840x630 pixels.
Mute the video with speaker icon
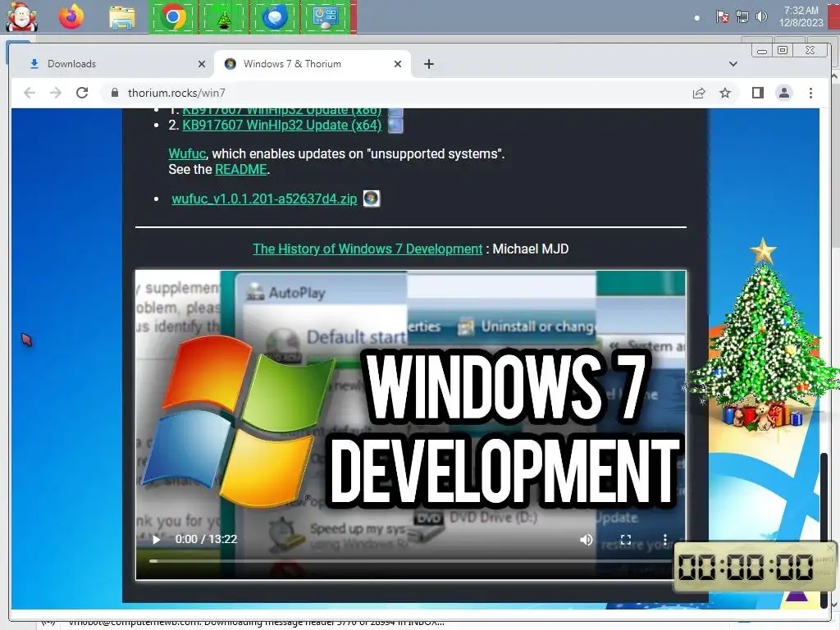click(586, 540)
